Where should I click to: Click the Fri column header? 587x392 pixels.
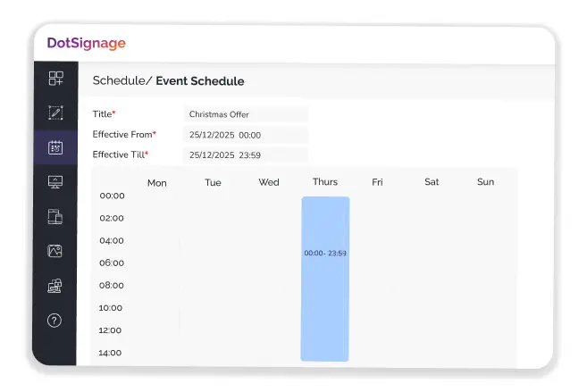pos(377,182)
